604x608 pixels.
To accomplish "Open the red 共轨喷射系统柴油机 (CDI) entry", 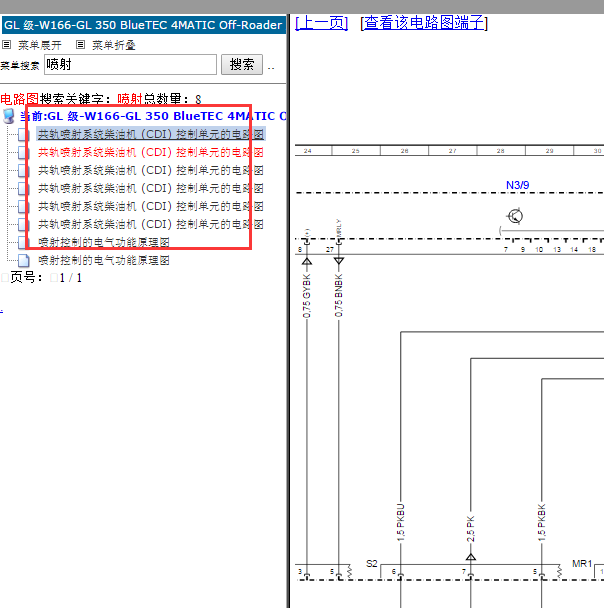I will point(151,152).
